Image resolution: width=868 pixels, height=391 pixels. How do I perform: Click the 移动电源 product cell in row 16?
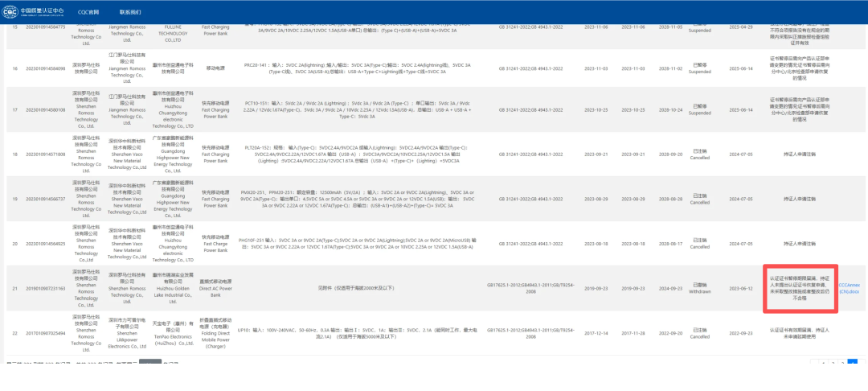pyautogui.click(x=215, y=68)
